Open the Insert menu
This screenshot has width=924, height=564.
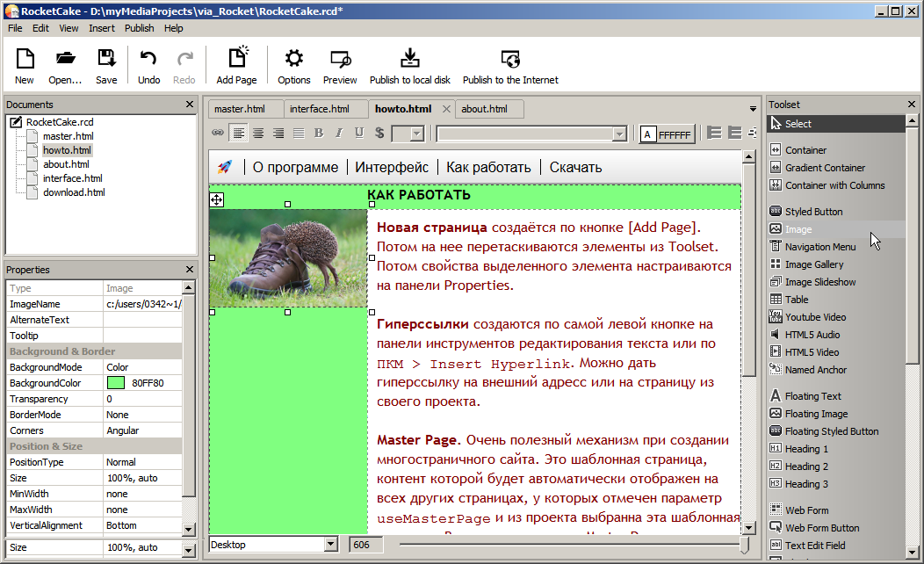102,28
